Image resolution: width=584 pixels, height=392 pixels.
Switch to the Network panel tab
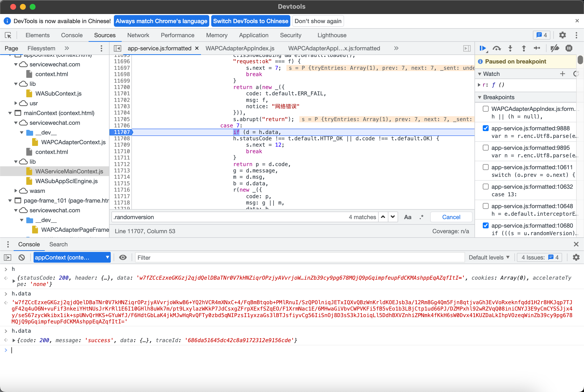(x=138, y=35)
